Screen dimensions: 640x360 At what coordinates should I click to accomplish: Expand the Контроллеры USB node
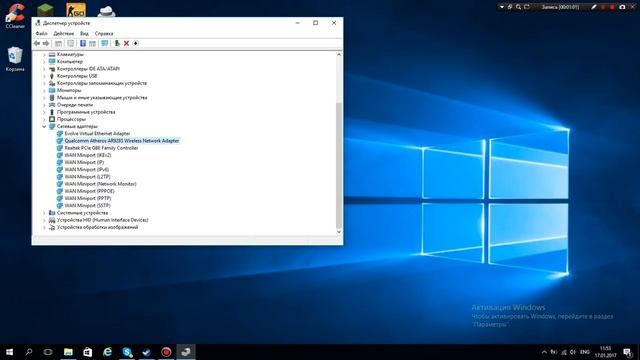tap(44, 76)
